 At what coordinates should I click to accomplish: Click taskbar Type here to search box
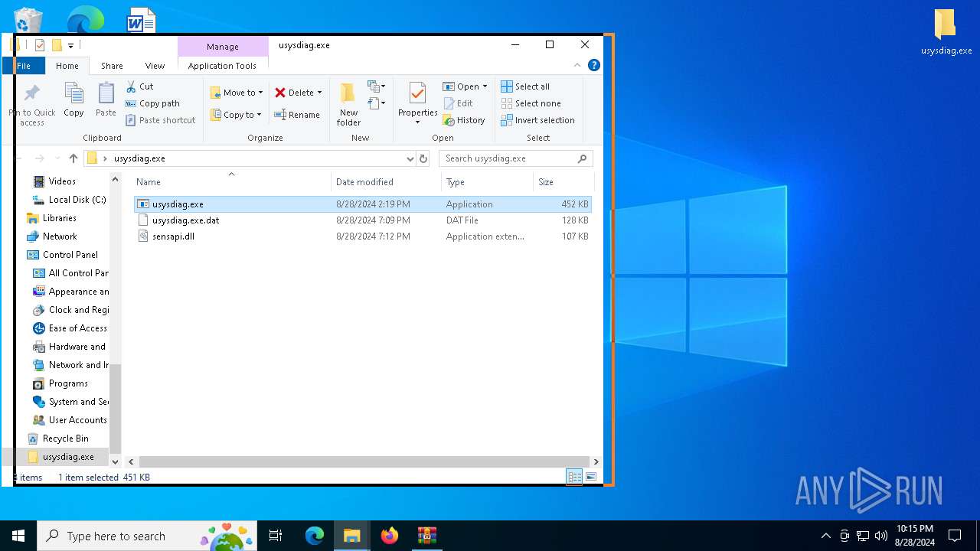pyautogui.click(x=149, y=536)
